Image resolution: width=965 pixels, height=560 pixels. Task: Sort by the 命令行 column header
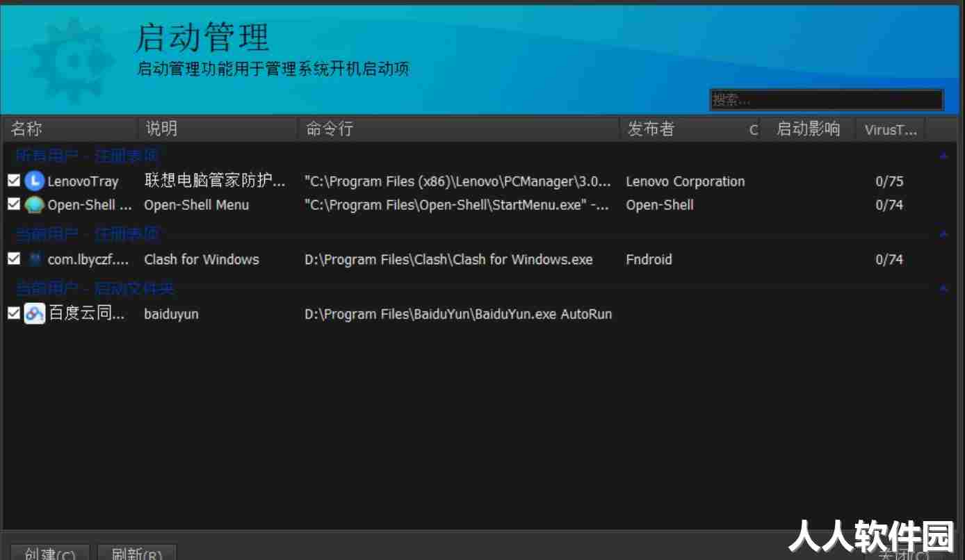pyautogui.click(x=460, y=129)
